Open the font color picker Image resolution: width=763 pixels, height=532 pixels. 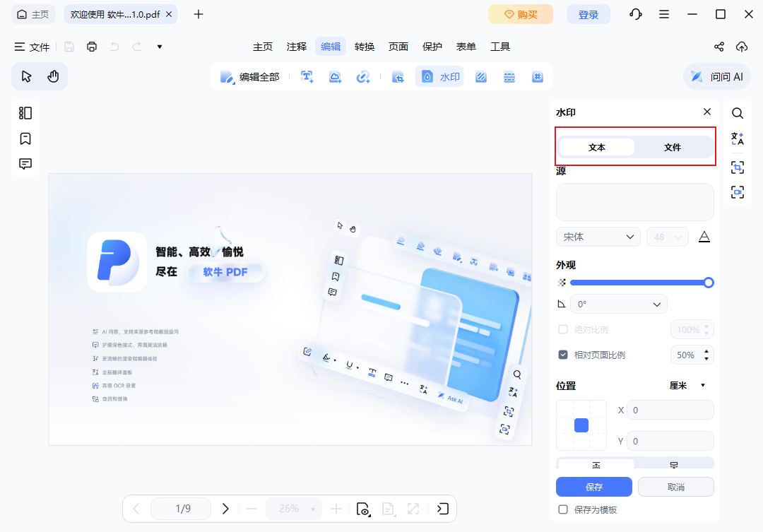(704, 237)
